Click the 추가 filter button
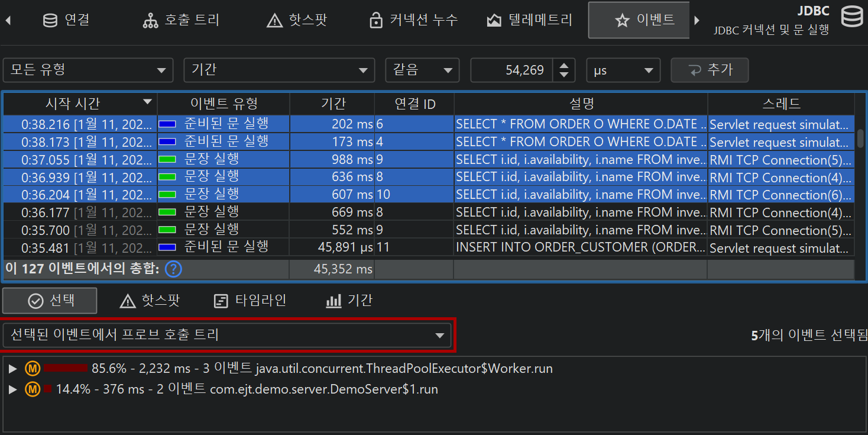This screenshot has height=435, width=868. pyautogui.click(x=710, y=70)
